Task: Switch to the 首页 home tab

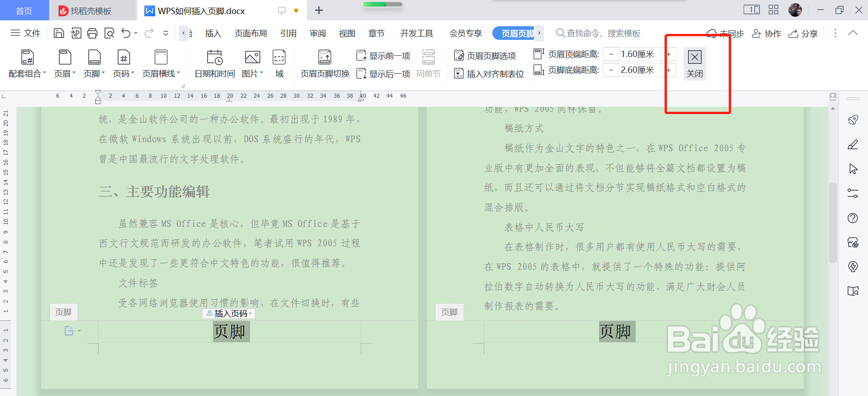Action: pyautogui.click(x=24, y=11)
